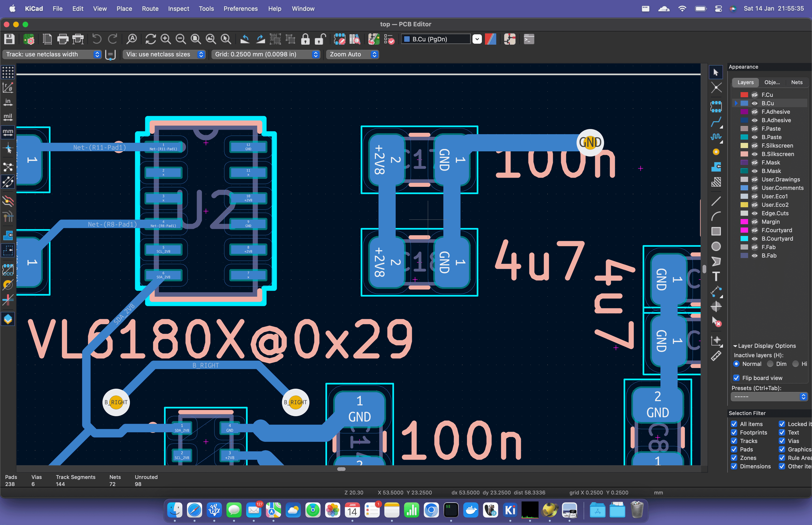Select the Route tracks tool
Screen dimensions: 812x525
pos(716,122)
